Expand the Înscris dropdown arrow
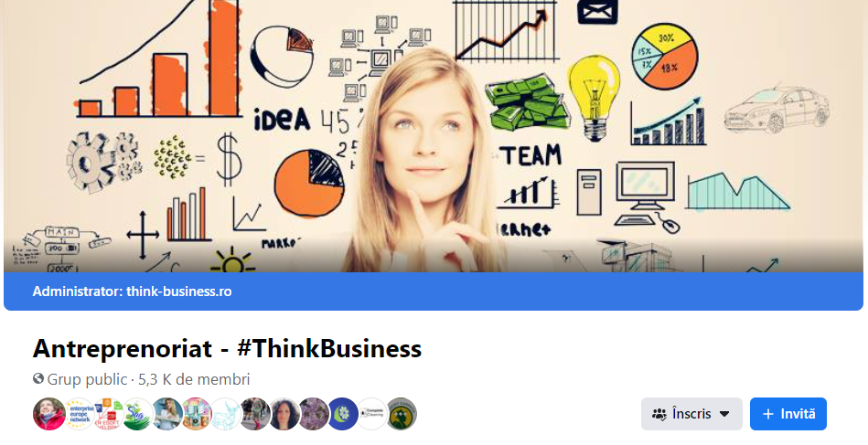 [724, 414]
